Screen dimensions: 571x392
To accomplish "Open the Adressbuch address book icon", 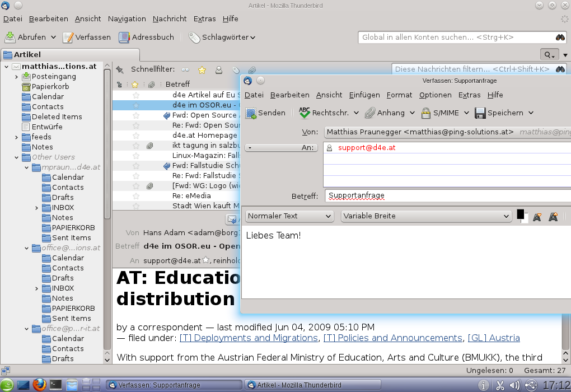I will pyautogui.click(x=124, y=37).
